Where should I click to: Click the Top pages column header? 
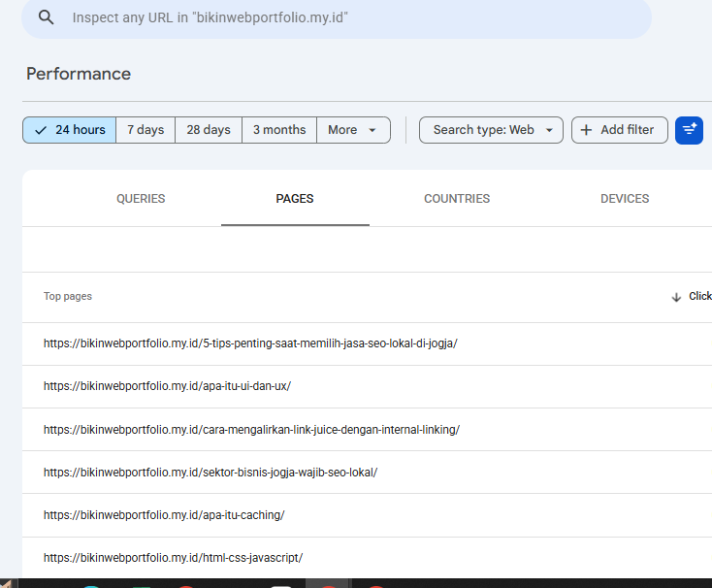click(68, 296)
